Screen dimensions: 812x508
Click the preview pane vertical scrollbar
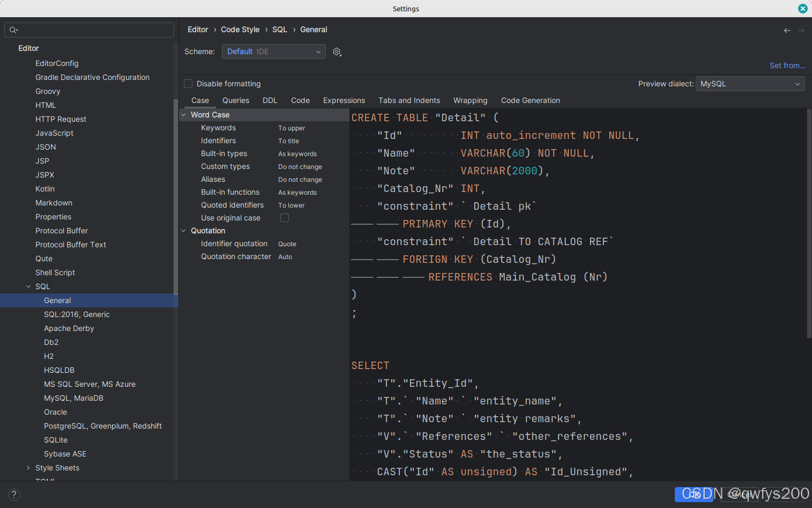809,223
